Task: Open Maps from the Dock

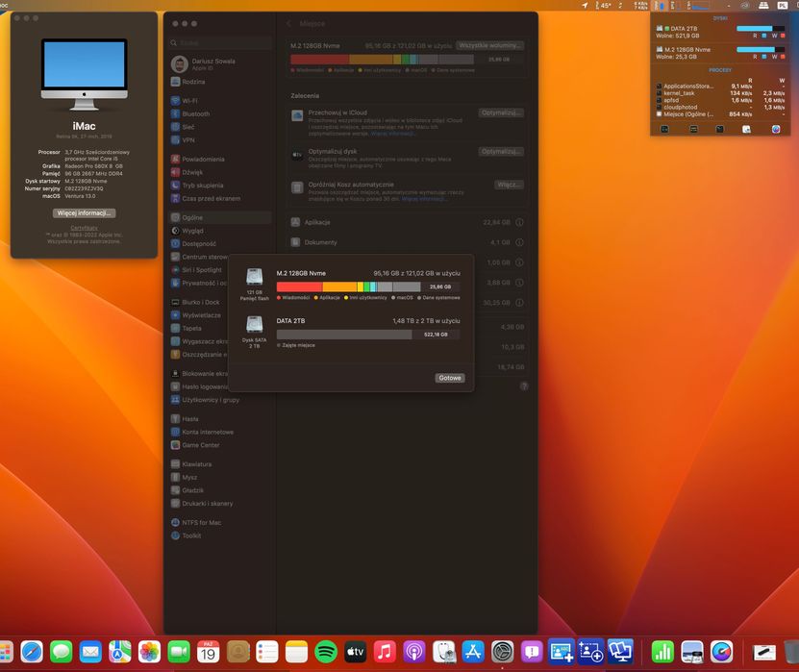Action: click(120, 652)
